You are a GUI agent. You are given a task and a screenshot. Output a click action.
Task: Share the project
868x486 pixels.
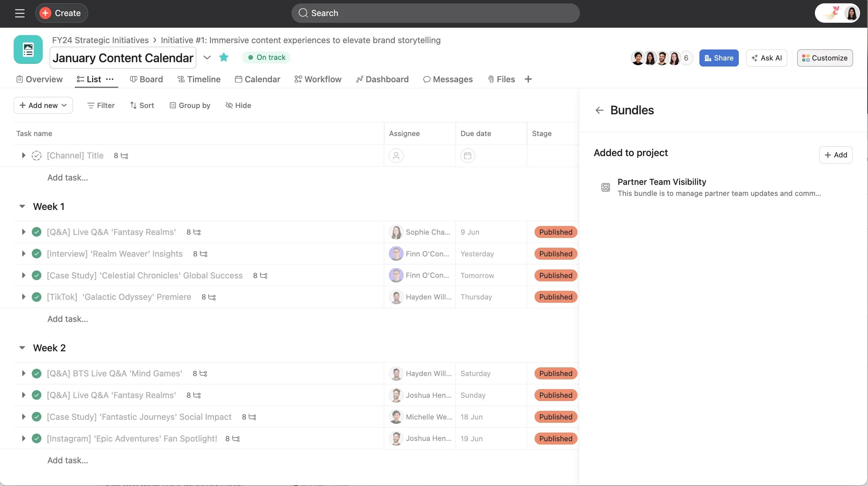[718, 58]
